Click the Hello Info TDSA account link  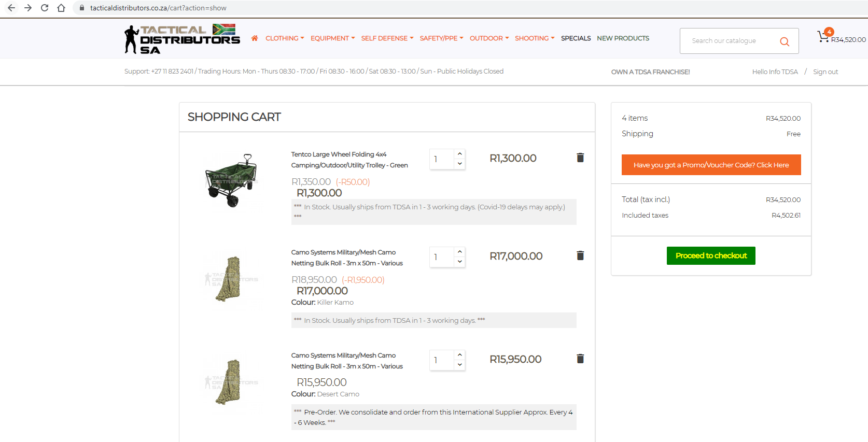[x=775, y=72]
